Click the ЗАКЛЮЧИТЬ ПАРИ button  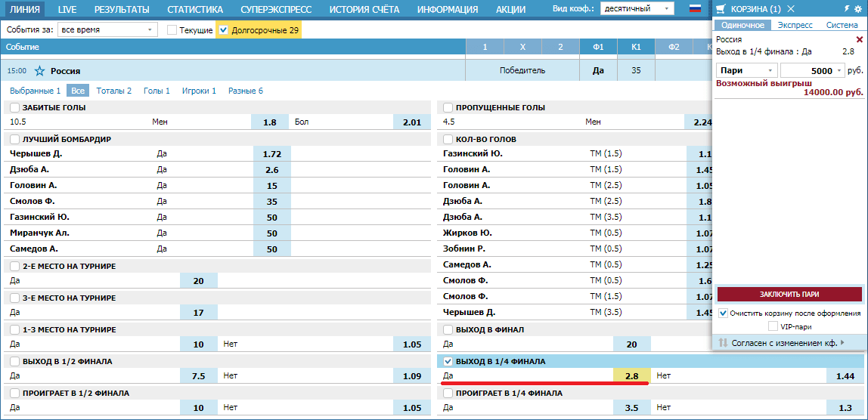(x=789, y=294)
